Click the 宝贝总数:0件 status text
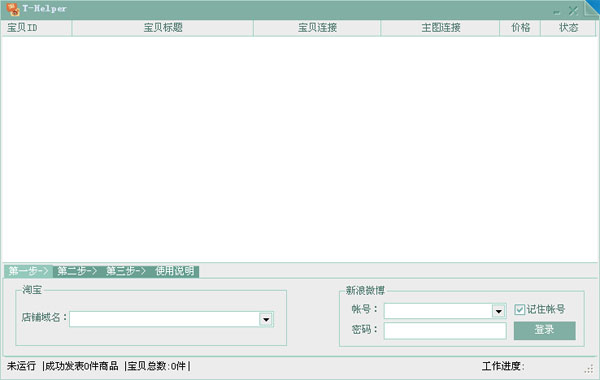Viewport: 600px width, 380px height. pos(156,366)
